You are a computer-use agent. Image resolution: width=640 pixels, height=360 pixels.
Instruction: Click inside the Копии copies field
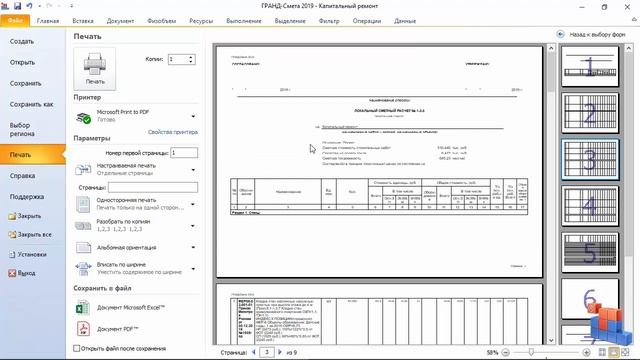pos(178,60)
